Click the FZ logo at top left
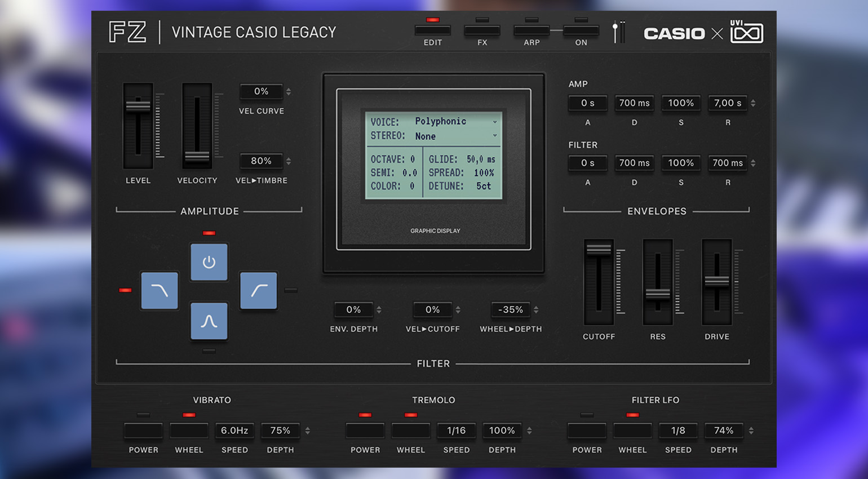This screenshot has width=868, height=479. click(127, 32)
